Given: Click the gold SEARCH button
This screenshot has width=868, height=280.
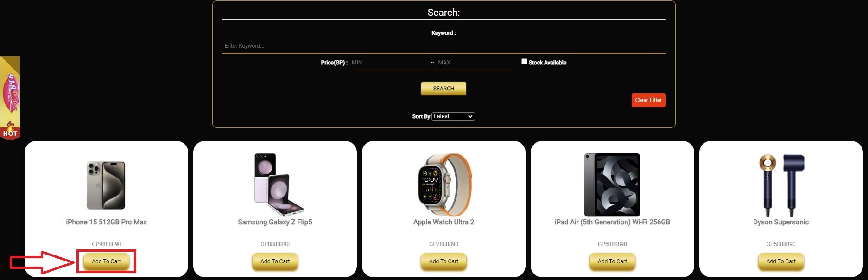Looking at the screenshot, I should (x=444, y=89).
